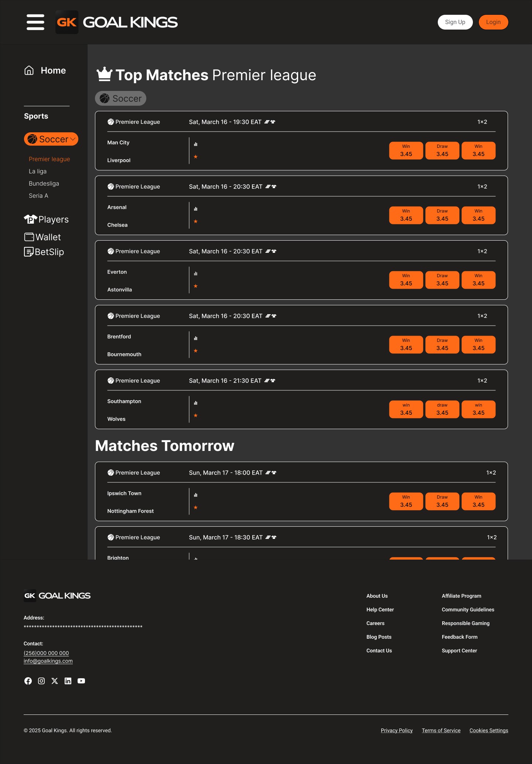Click the Login button
Screen dimensions: 532x764
(494, 22)
